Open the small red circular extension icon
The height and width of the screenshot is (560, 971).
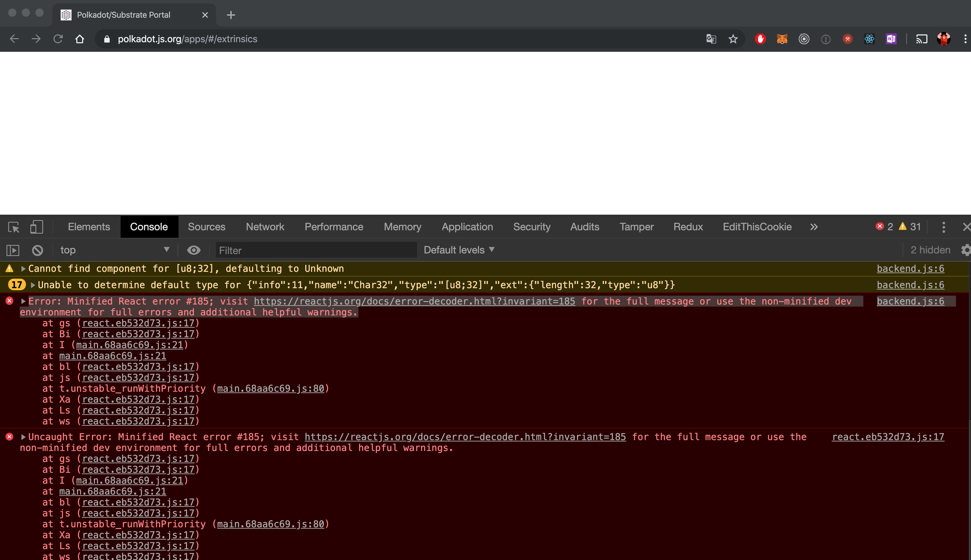(848, 39)
